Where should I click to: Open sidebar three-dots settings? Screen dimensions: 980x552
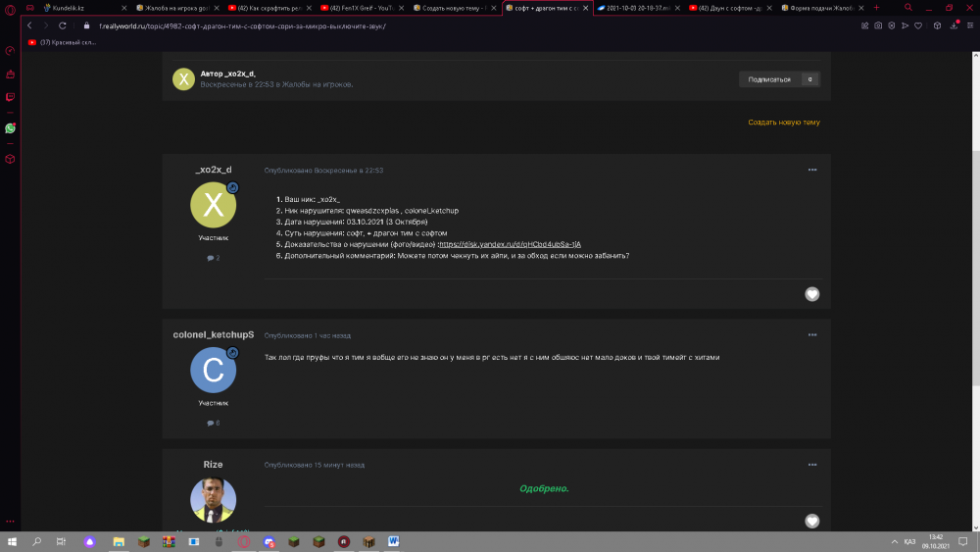tap(10, 521)
